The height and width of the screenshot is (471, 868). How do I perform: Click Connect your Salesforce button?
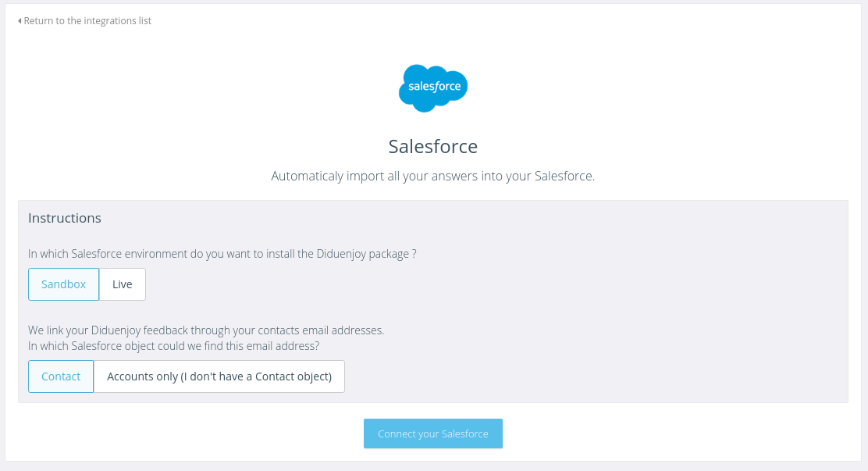pos(433,434)
